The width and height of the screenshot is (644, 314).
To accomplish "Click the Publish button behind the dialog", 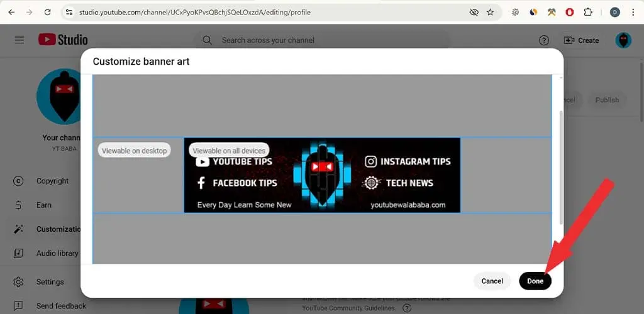I will click(x=607, y=100).
